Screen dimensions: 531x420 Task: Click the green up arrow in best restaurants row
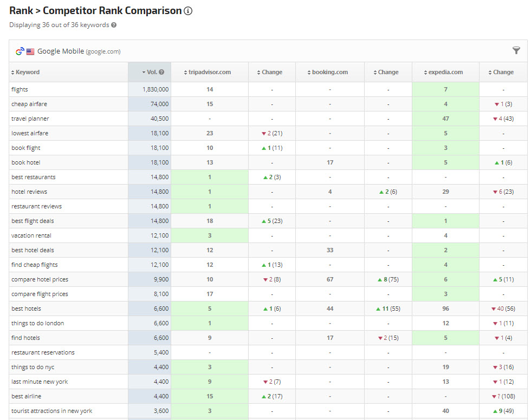(x=265, y=177)
